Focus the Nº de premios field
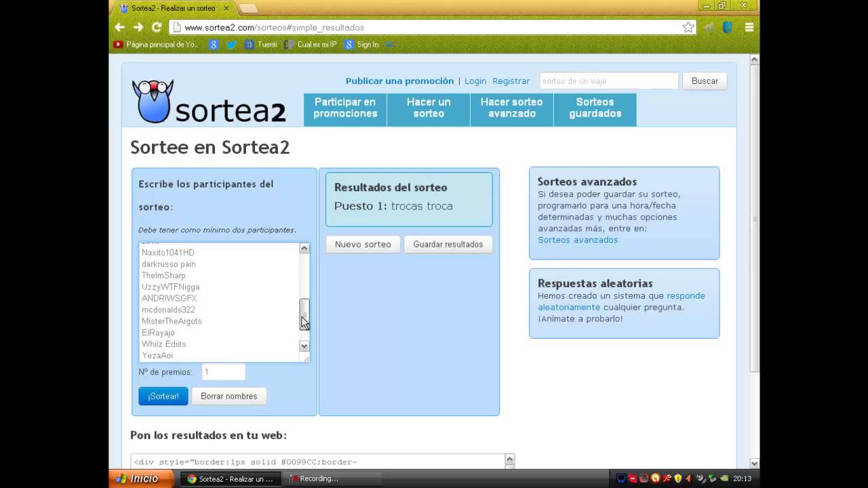This screenshot has height=488, width=868. pos(224,371)
